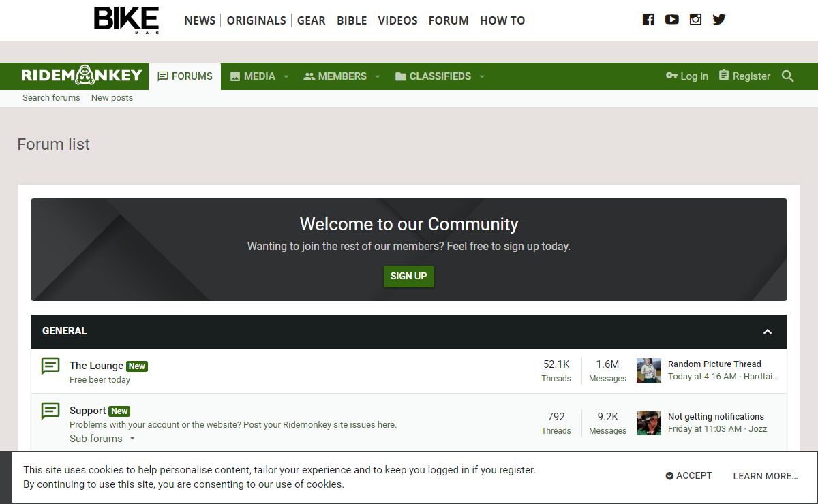
Task: Go to Videos in top menu
Action: 398,20
